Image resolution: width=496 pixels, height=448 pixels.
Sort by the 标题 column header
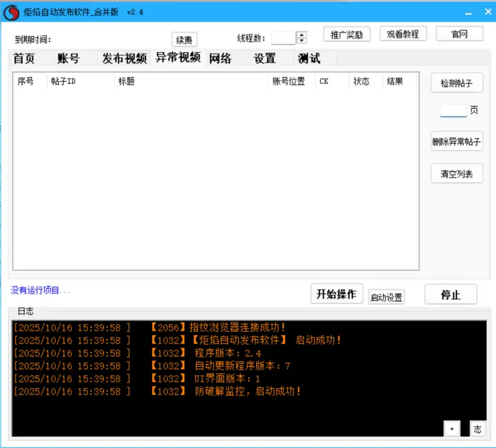(x=126, y=81)
